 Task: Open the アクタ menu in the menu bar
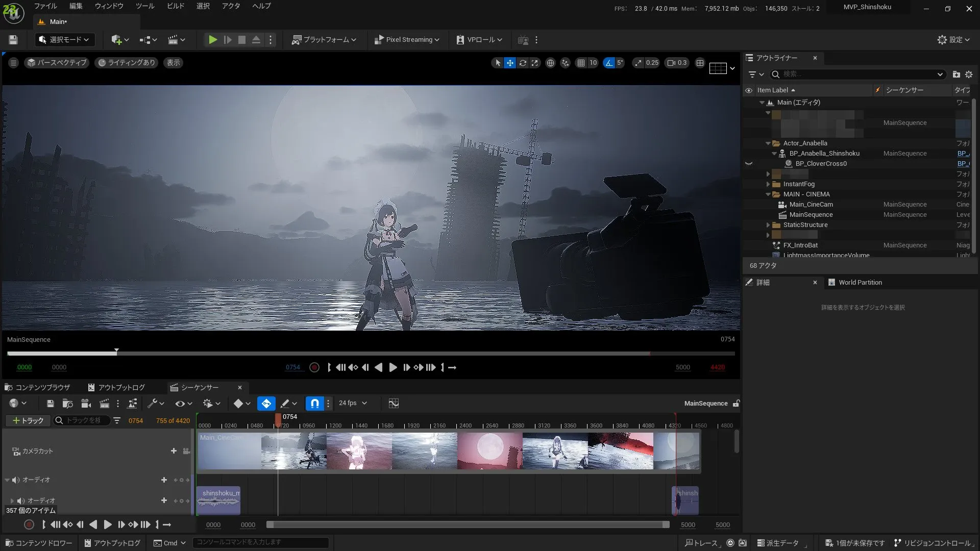(232, 6)
